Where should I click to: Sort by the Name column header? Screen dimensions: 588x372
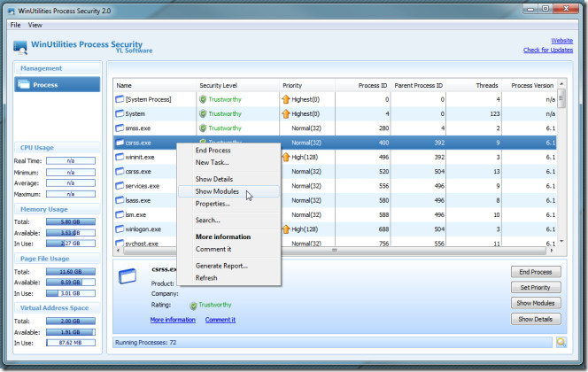pyautogui.click(x=155, y=86)
